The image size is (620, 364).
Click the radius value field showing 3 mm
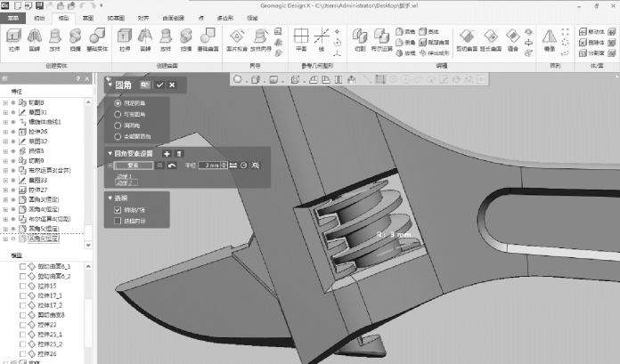(x=210, y=166)
